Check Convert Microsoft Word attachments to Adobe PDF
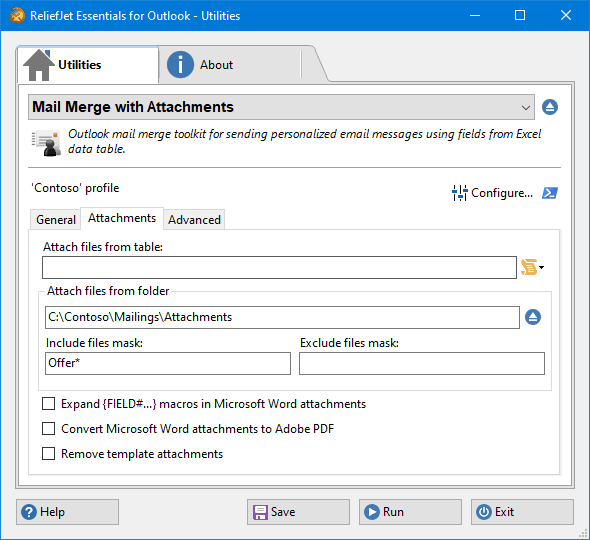Screen dimensions: 590x540 tap(49, 429)
